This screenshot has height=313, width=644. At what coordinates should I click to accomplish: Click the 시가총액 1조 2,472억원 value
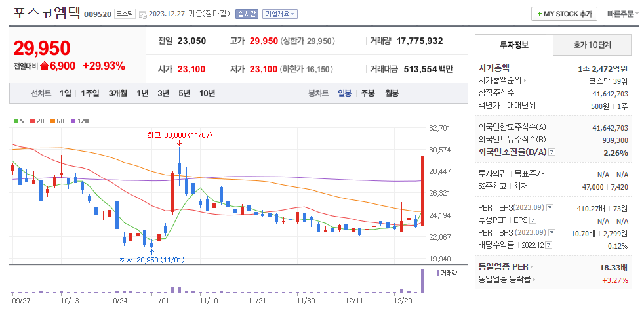click(603, 69)
